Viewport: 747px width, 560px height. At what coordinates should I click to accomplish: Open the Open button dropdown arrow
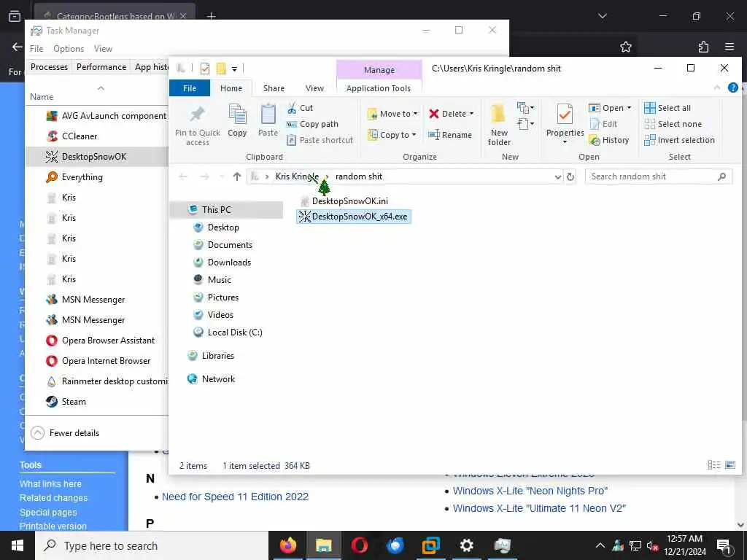pyautogui.click(x=629, y=108)
